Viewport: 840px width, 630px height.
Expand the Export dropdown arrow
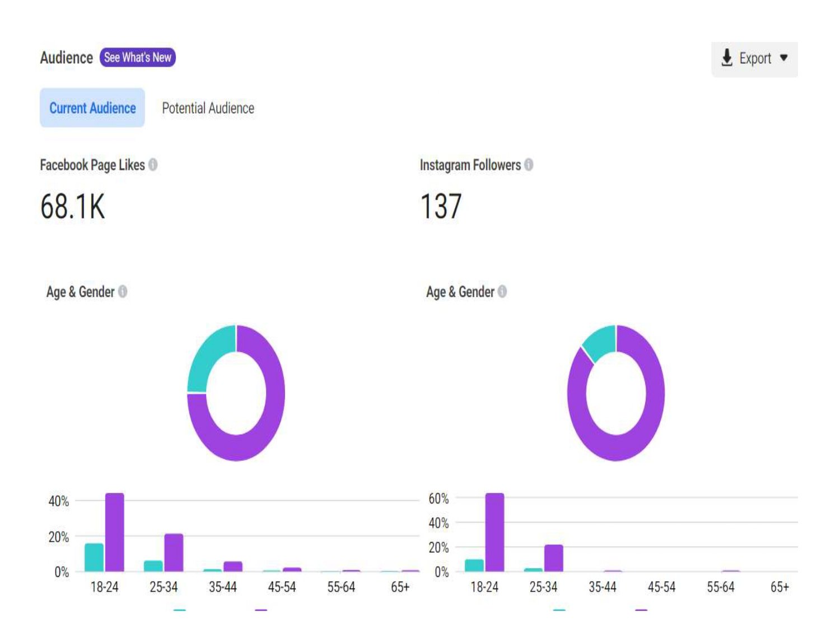click(783, 58)
